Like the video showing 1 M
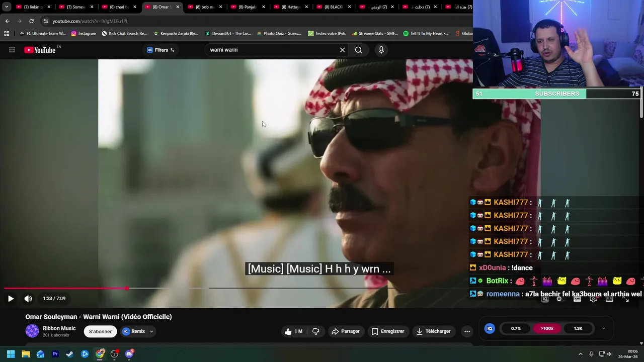Screen dimensions: 644x362 [294, 331]
